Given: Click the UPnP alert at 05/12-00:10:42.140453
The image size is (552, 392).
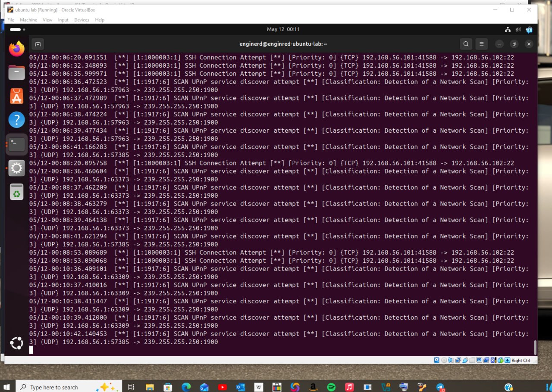Looking at the screenshot, I should click(279, 338).
